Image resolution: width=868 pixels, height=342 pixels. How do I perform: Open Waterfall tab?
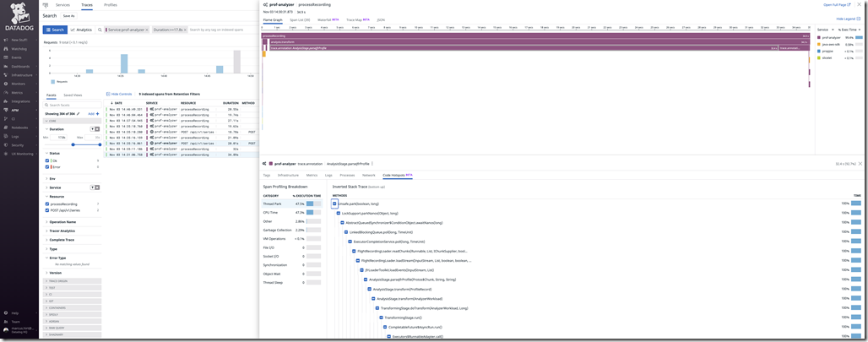[328, 19]
